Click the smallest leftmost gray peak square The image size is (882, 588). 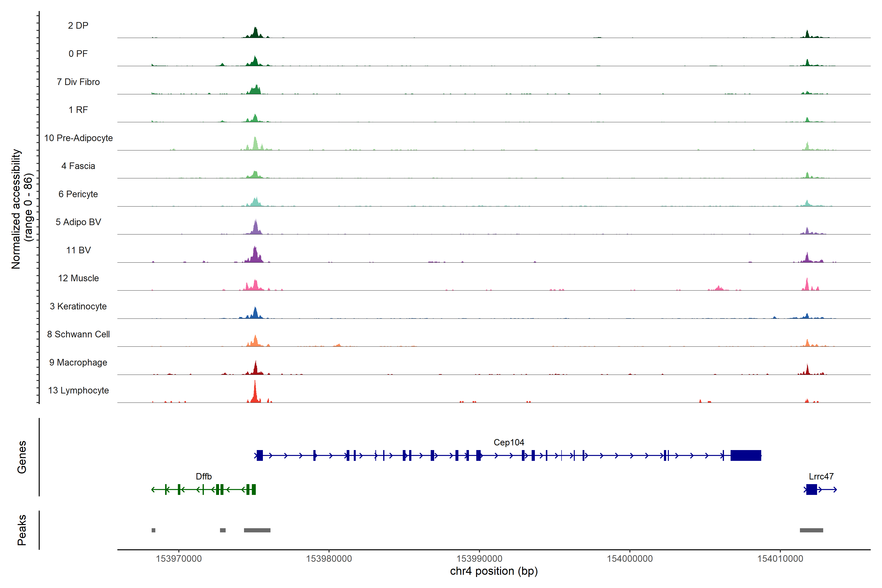click(153, 530)
